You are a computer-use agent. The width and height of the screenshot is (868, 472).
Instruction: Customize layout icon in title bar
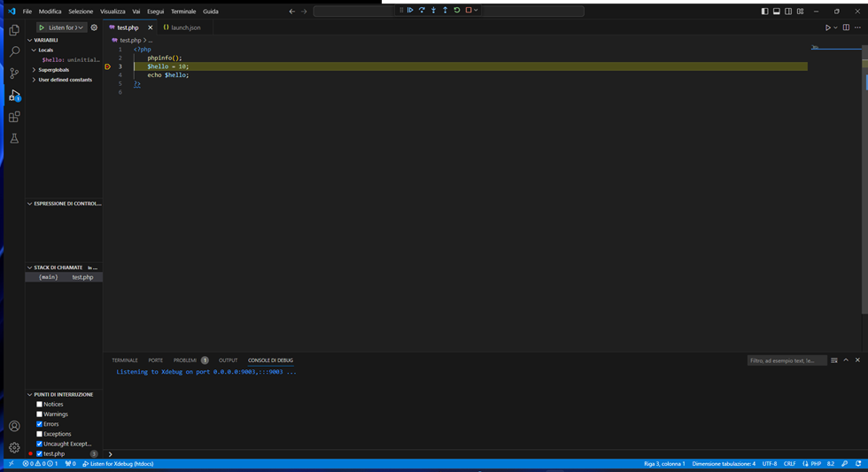click(x=800, y=11)
